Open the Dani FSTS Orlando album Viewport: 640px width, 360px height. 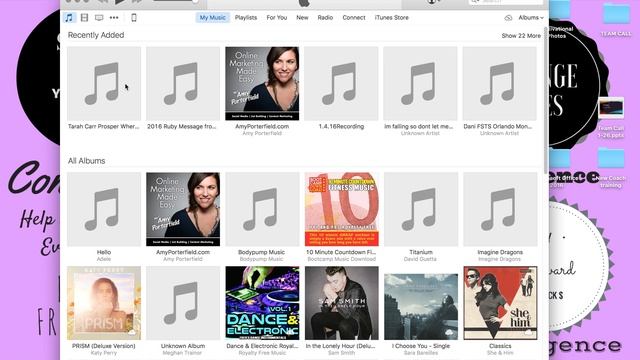[x=500, y=84]
